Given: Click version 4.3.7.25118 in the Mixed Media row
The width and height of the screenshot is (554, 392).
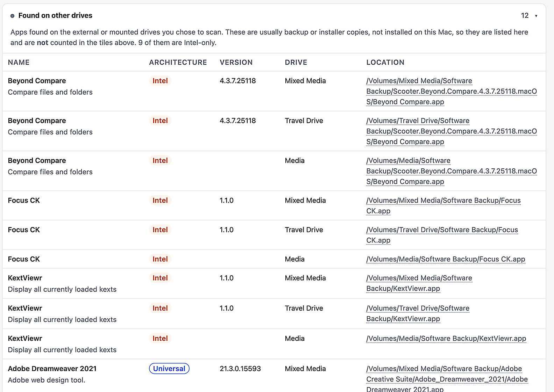Looking at the screenshot, I should coord(238,81).
